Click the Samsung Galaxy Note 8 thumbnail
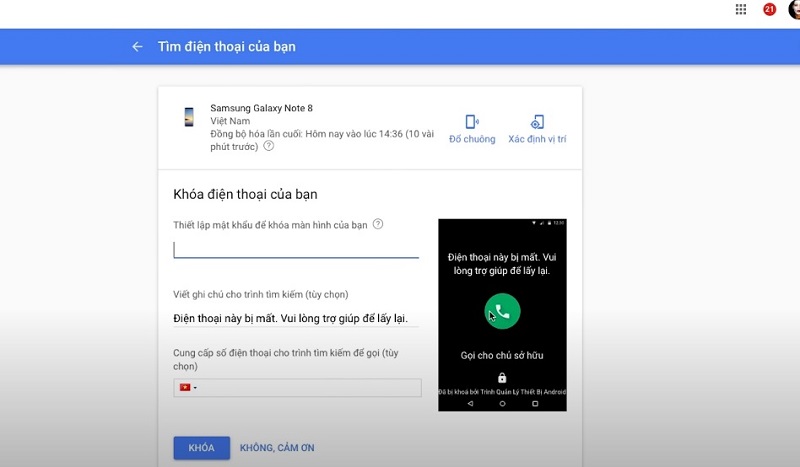The width and height of the screenshot is (800, 467). point(189,117)
